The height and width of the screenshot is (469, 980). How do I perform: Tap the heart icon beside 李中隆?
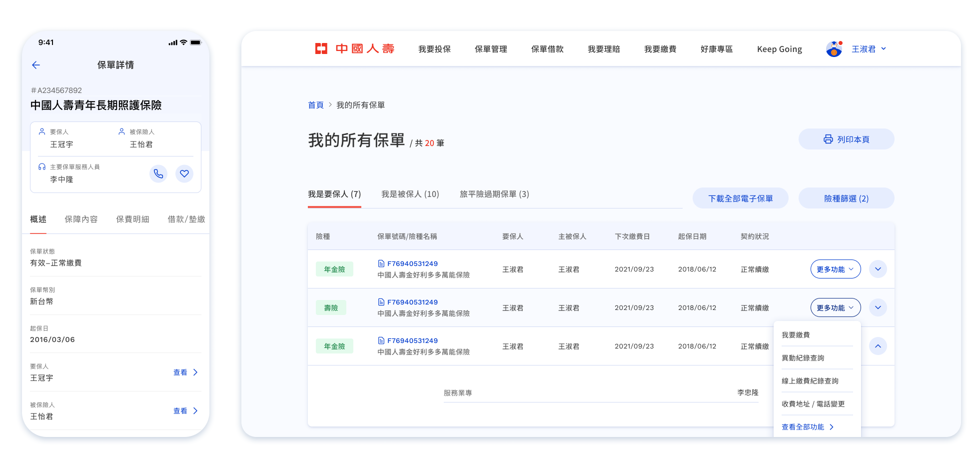(184, 173)
